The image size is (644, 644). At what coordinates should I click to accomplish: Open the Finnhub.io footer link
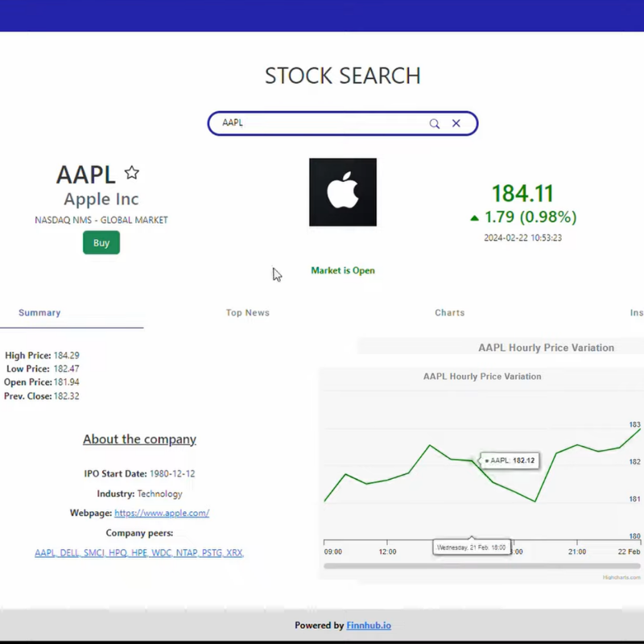[x=369, y=625]
